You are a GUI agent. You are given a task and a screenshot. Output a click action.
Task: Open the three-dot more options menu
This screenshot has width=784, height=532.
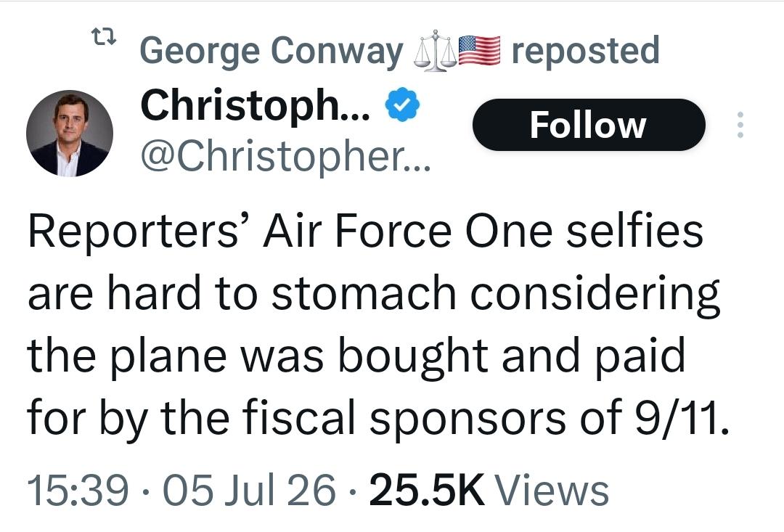(740, 125)
